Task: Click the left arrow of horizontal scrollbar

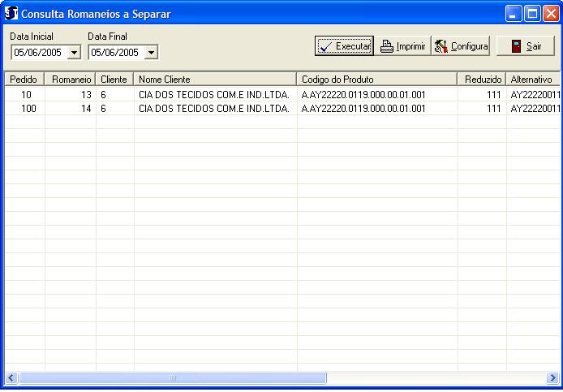Action: click(11, 378)
